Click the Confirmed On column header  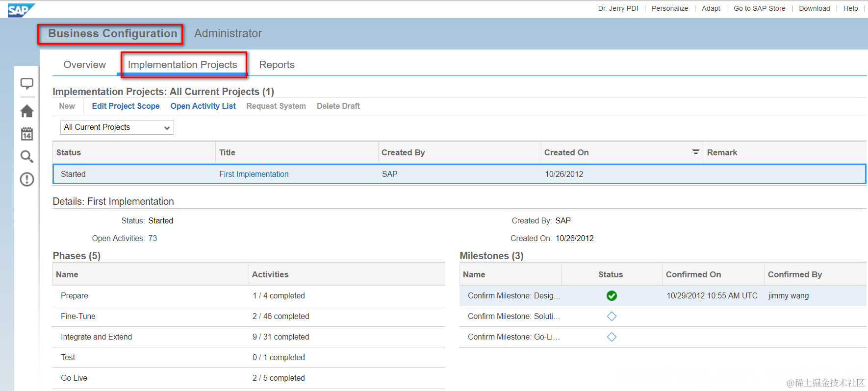pyautogui.click(x=713, y=274)
